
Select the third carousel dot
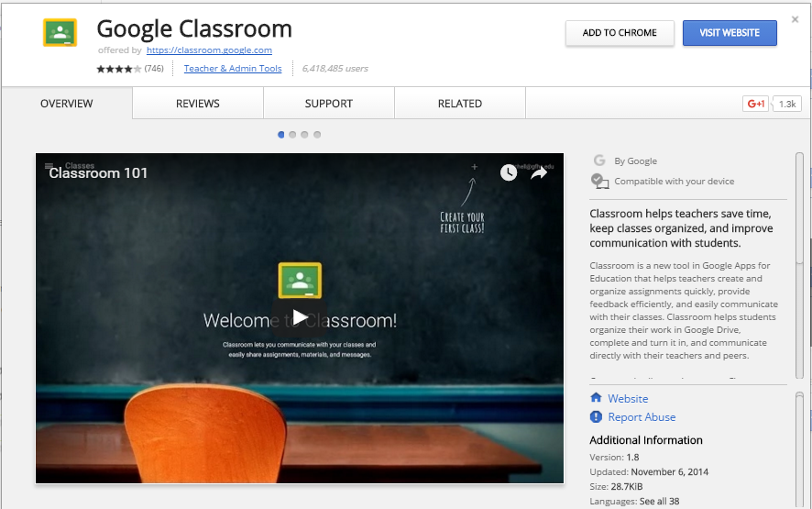pyautogui.click(x=304, y=135)
